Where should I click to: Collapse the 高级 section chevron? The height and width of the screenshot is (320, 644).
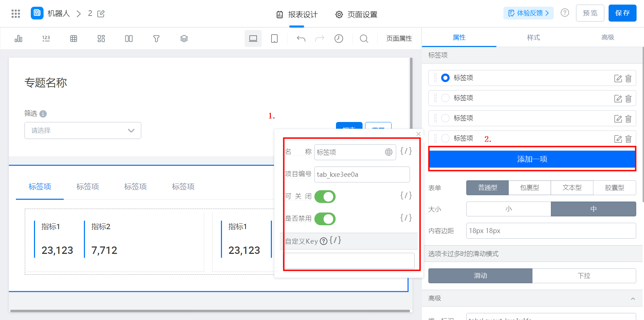click(x=633, y=299)
